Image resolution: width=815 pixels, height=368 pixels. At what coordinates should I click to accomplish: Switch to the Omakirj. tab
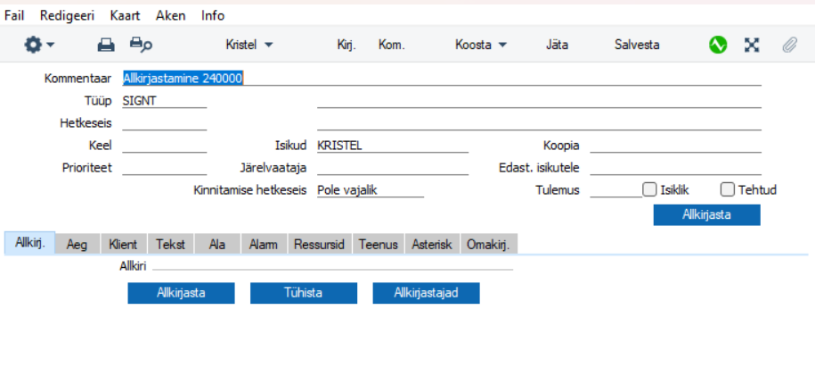(x=489, y=244)
